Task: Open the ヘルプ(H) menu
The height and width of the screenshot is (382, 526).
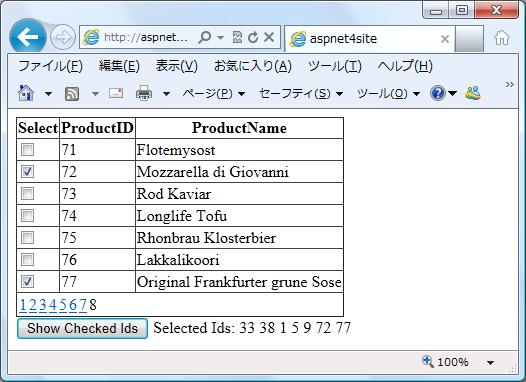Action: [405, 66]
